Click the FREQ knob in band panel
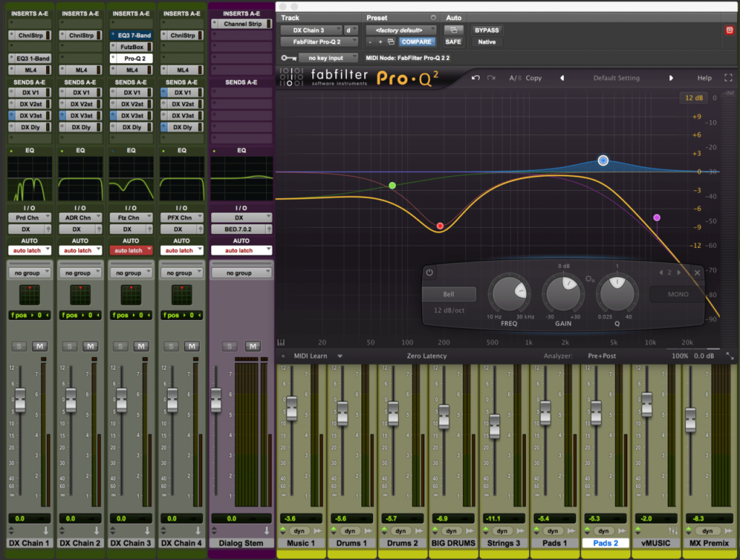 click(509, 293)
